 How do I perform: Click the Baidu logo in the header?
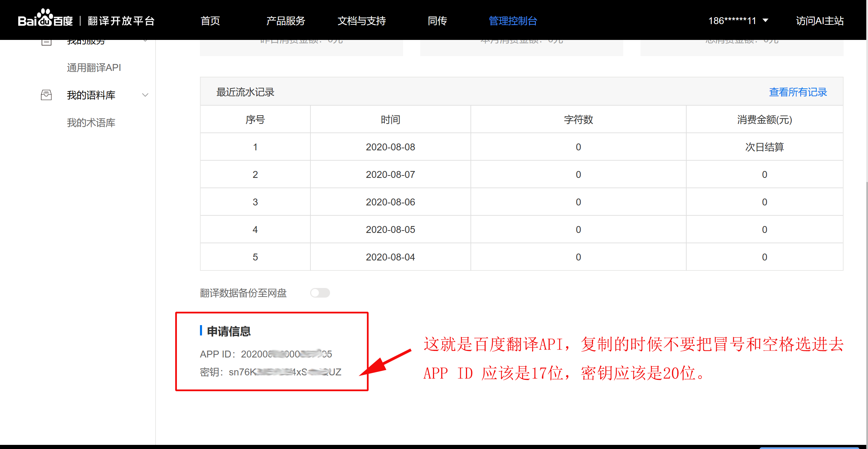[45, 18]
